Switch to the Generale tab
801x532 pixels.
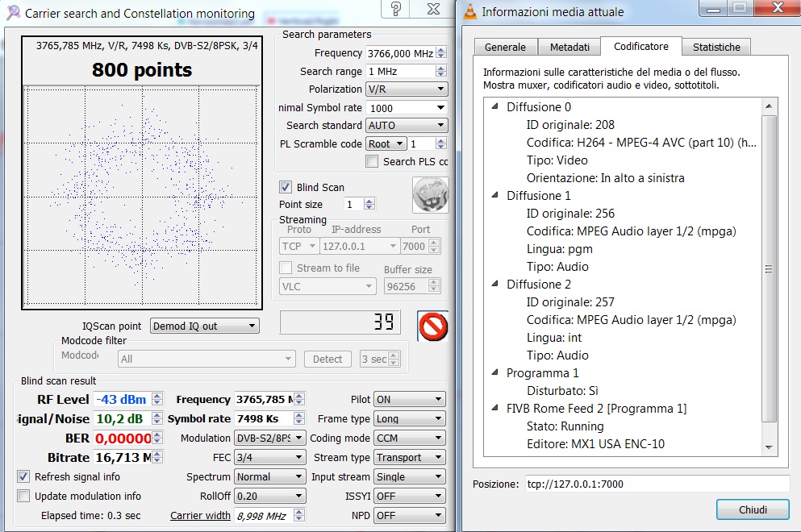505,47
